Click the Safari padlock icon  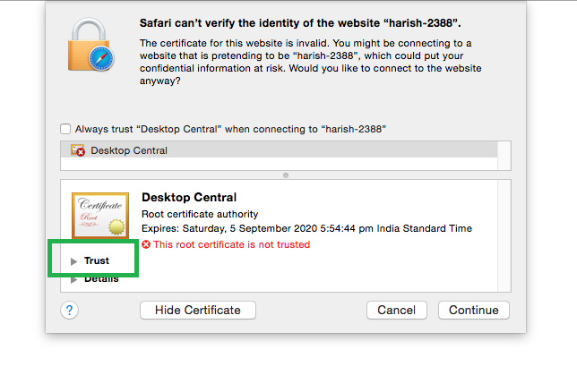pos(90,45)
